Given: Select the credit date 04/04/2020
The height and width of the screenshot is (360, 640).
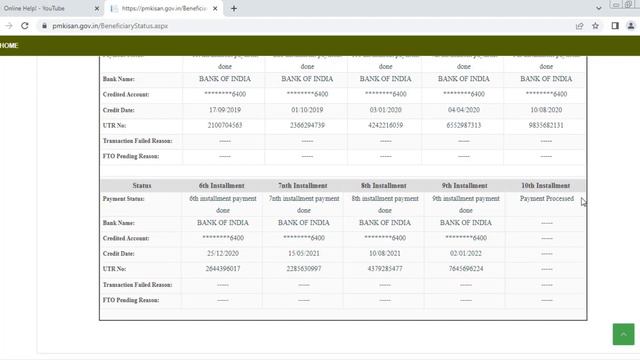Looking at the screenshot, I should 464,110.
